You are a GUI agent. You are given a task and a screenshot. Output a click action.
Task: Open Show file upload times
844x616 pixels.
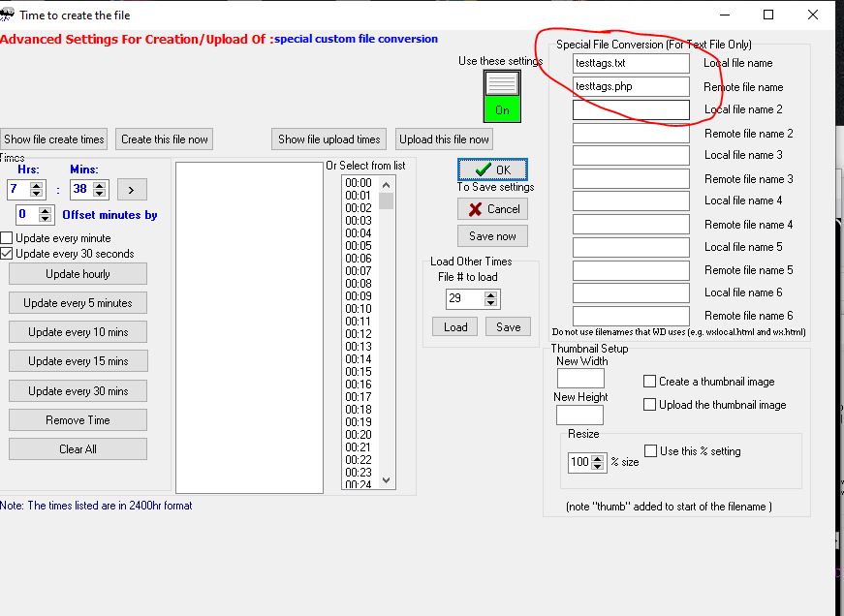point(328,139)
